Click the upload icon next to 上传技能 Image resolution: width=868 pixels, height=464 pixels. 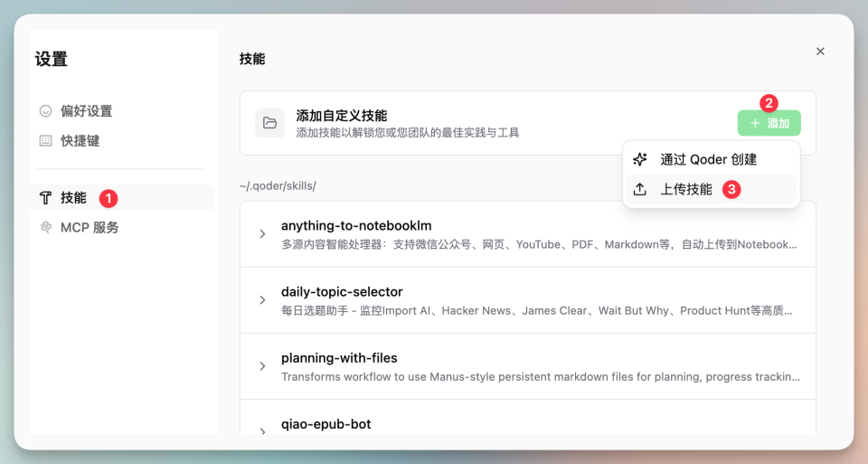[640, 189]
